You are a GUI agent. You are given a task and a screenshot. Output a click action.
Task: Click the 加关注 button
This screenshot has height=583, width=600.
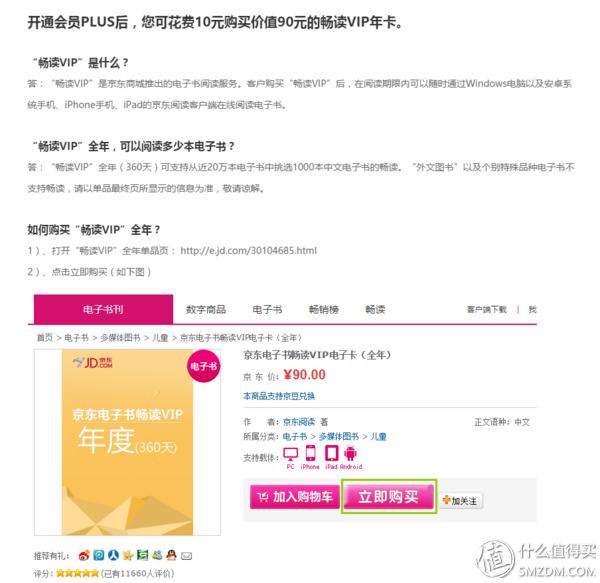tap(460, 500)
